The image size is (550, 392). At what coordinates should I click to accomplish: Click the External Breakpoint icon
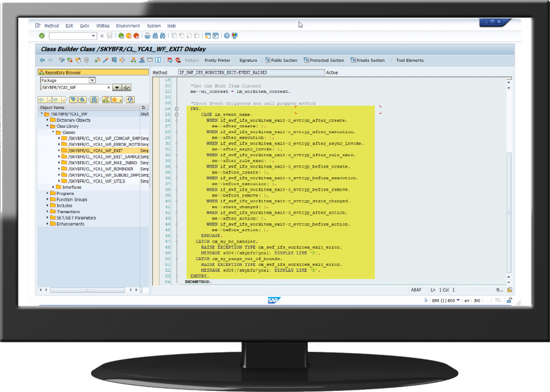point(178,60)
